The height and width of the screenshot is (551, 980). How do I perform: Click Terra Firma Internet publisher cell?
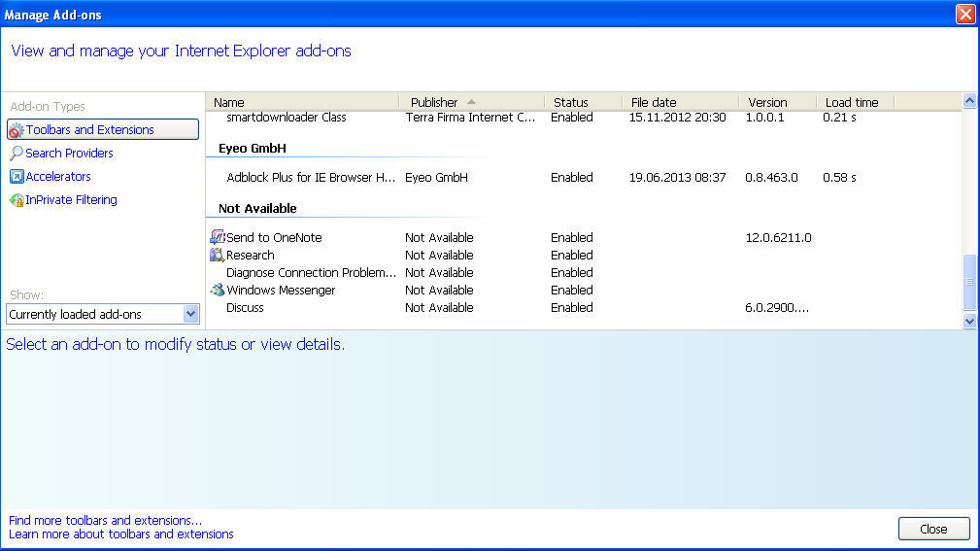(x=470, y=117)
